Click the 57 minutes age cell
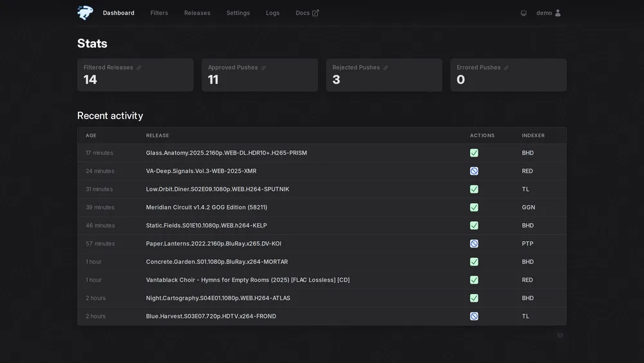The image size is (644, 363). pyautogui.click(x=100, y=243)
